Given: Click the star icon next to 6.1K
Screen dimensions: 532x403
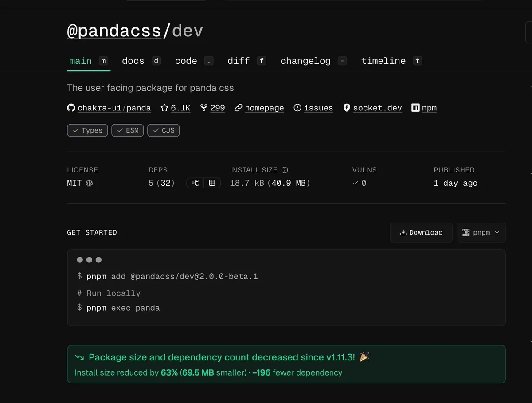Looking at the screenshot, I should pos(164,108).
